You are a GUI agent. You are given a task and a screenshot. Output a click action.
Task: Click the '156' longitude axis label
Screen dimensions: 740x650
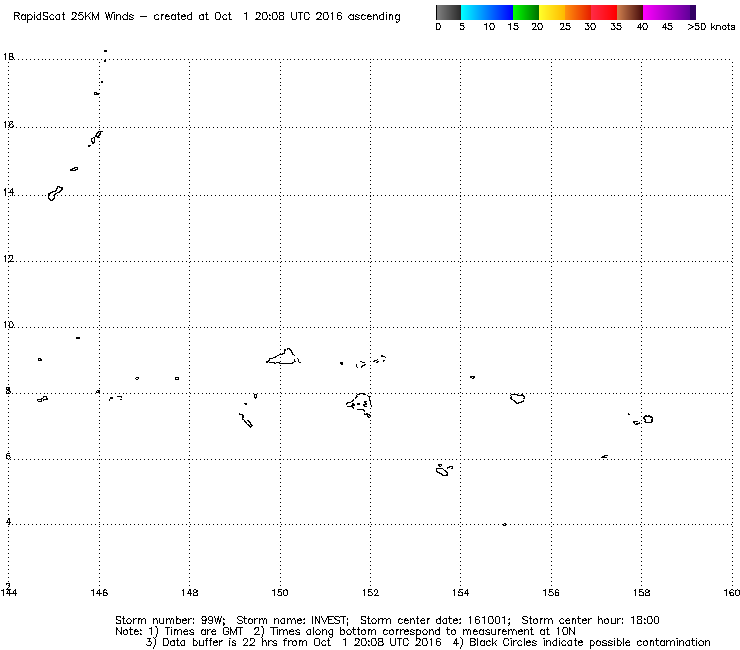coord(551,592)
